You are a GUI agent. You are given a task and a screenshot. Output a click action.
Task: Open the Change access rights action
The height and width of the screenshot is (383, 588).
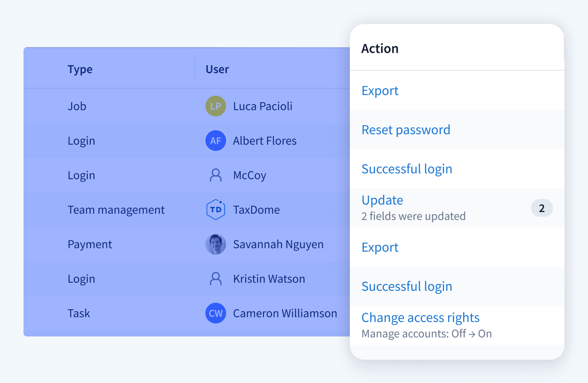click(x=420, y=318)
